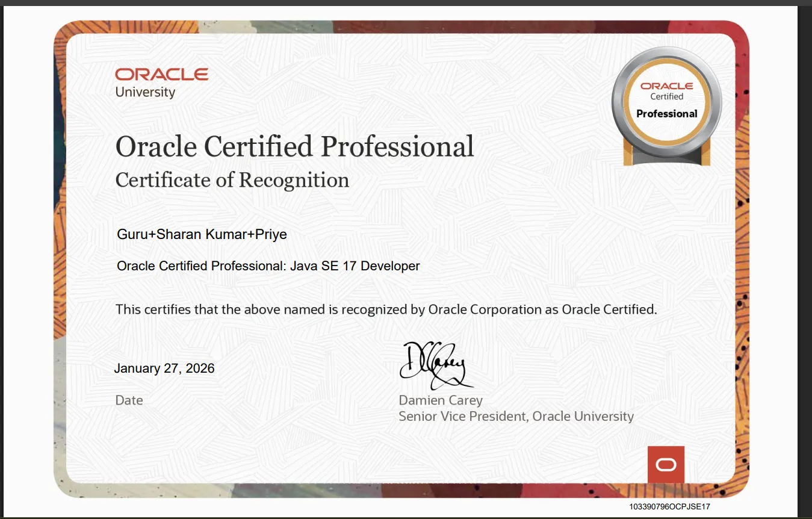Select the 'Date' label

[129, 400]
